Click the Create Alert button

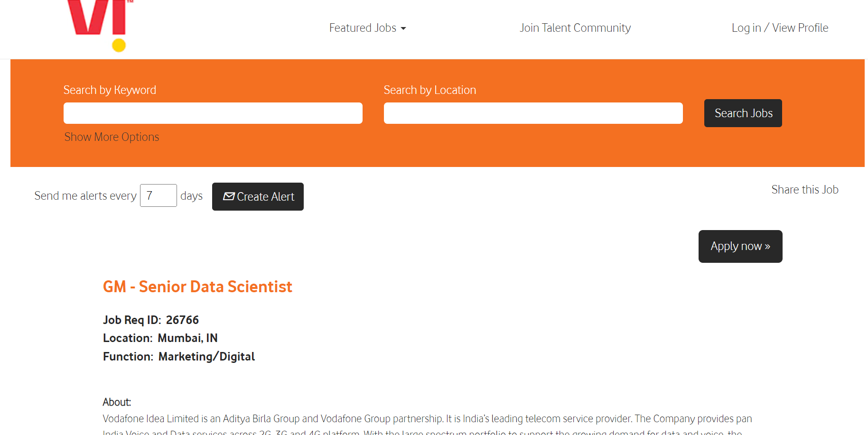pos(258,196)
